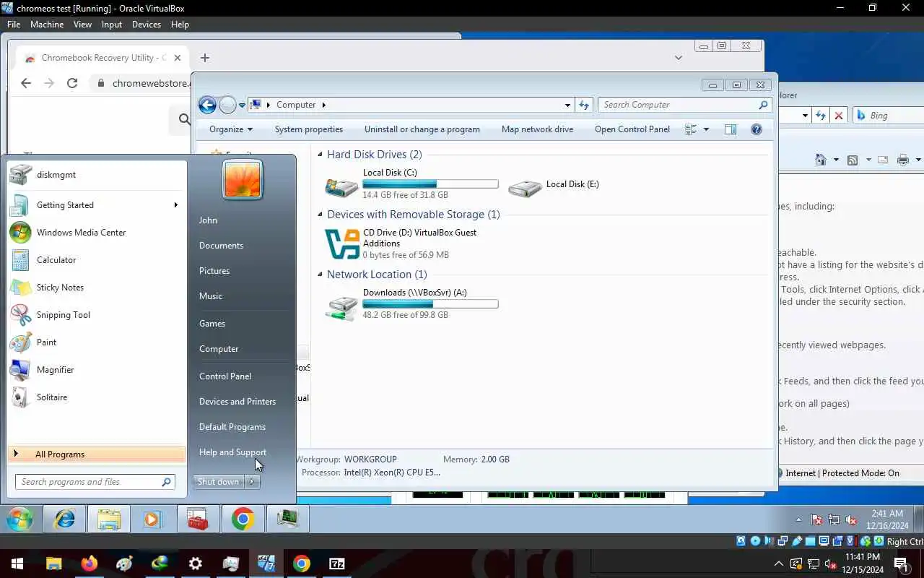Click the host Windows Start button
Image resolution: width=924 pixels, height=578 pixels.
(17, 564)
